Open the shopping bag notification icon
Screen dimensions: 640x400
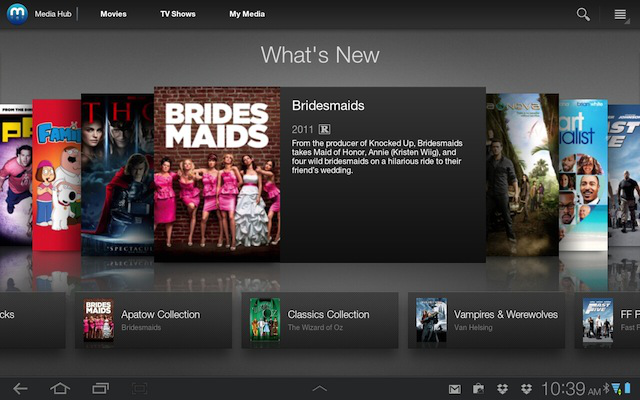pyautogui.click(x=478, y=389)
